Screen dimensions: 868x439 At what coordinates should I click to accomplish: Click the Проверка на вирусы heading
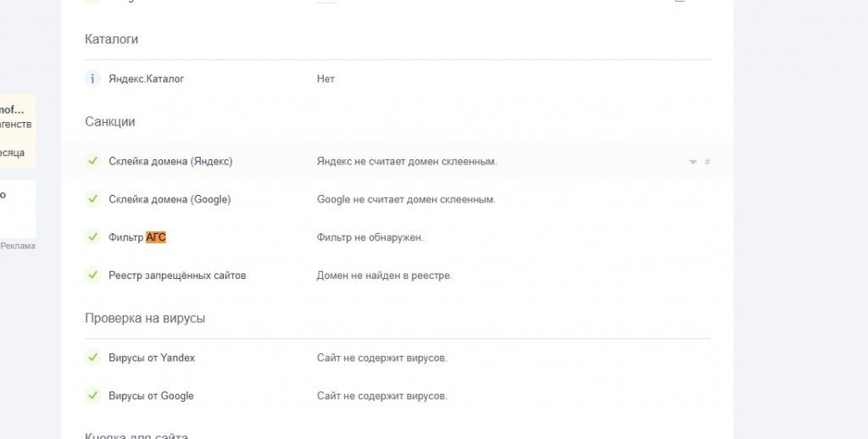click(145, 318)
